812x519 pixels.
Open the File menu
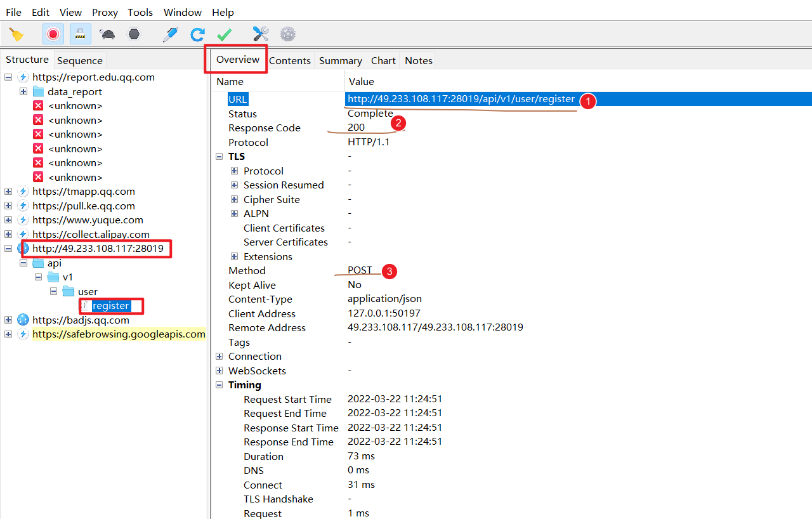tap(13, 12)
